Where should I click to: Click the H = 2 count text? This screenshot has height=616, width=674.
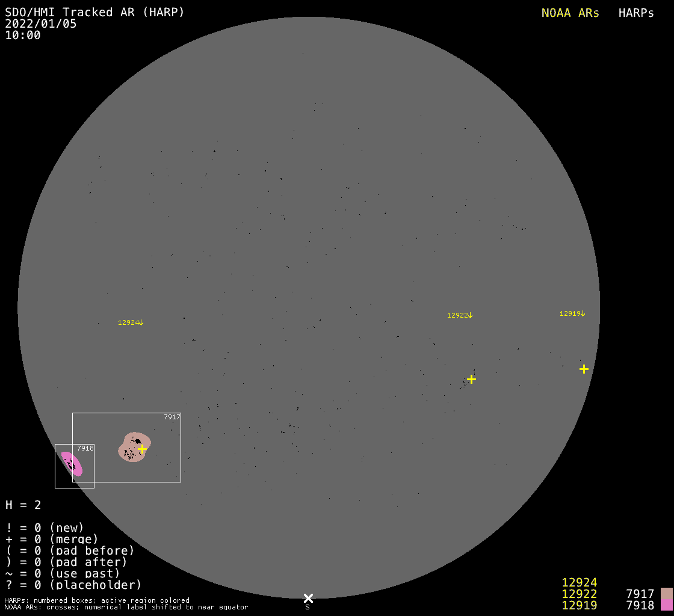[x=23, y=505]
